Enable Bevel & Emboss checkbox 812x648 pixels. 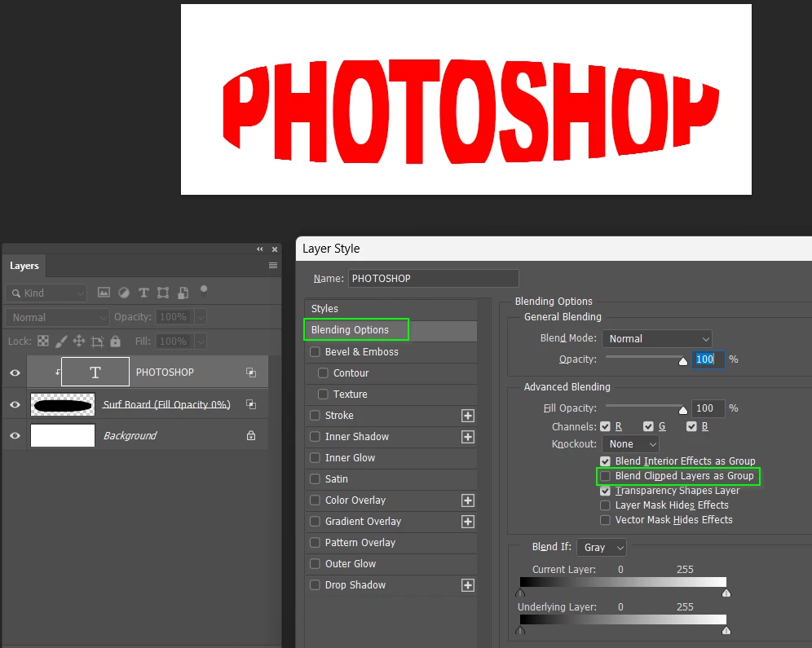point(315,352)
